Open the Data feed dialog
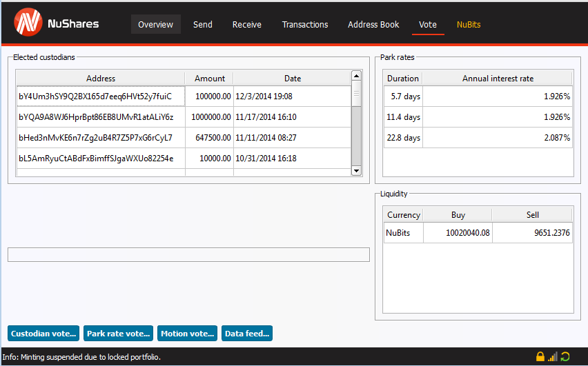Image resolution: width=588 pixels, height=366 pixels. click(247, 334)
